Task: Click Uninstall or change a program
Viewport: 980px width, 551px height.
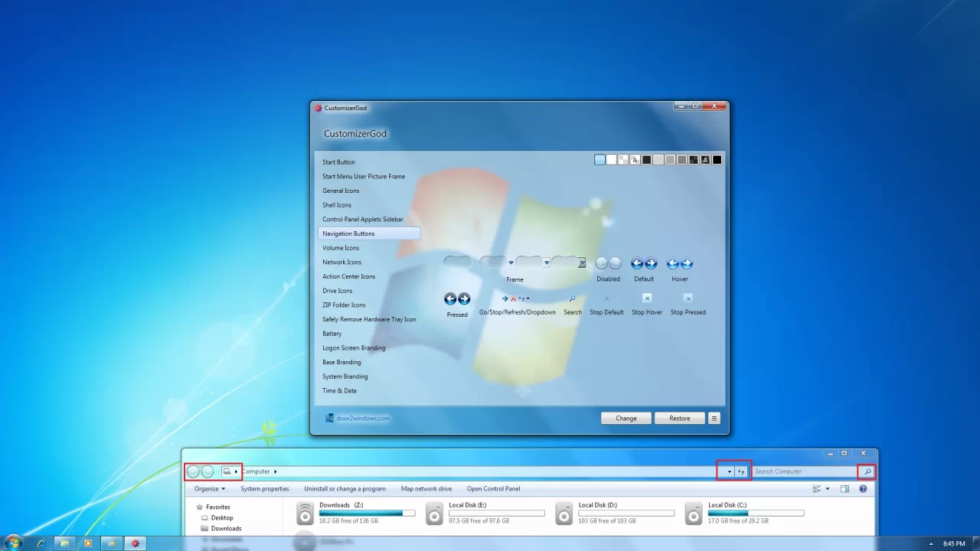Action: point(345,488)
